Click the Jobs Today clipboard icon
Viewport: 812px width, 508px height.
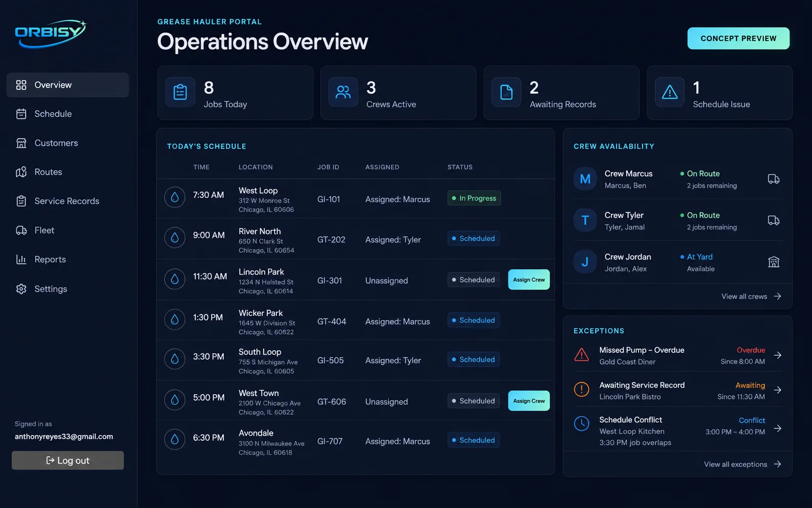point(180,92)
